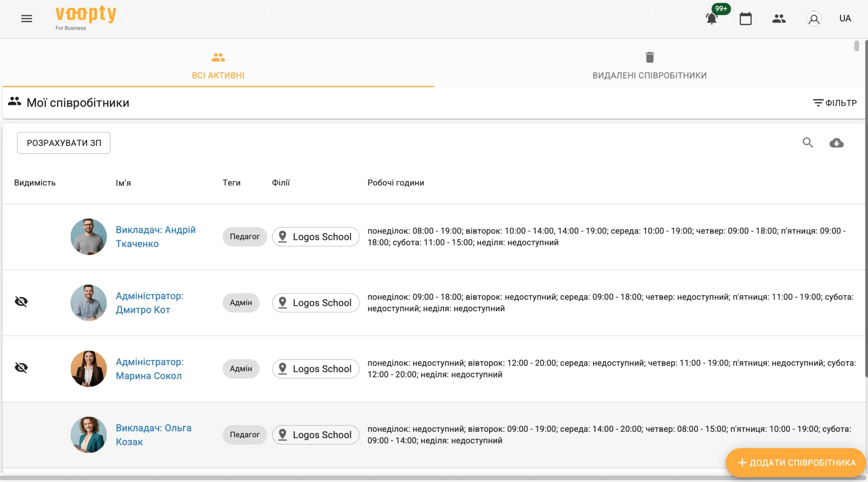Open Адміністратор: Дмитро Кот profile link
The height and width of the screenshot is (482, 868).
(150, 303)
